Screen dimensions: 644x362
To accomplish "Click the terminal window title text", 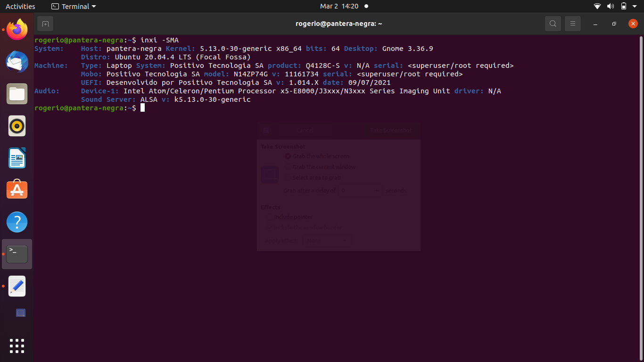I will (x=339, y=24).
